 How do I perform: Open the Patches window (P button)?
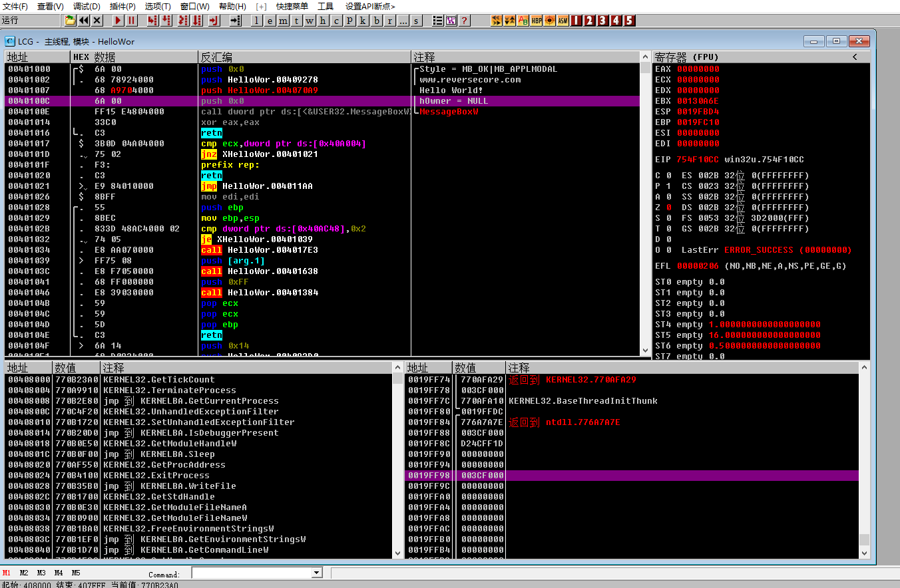pyautogui.click(x=349, y=21)
